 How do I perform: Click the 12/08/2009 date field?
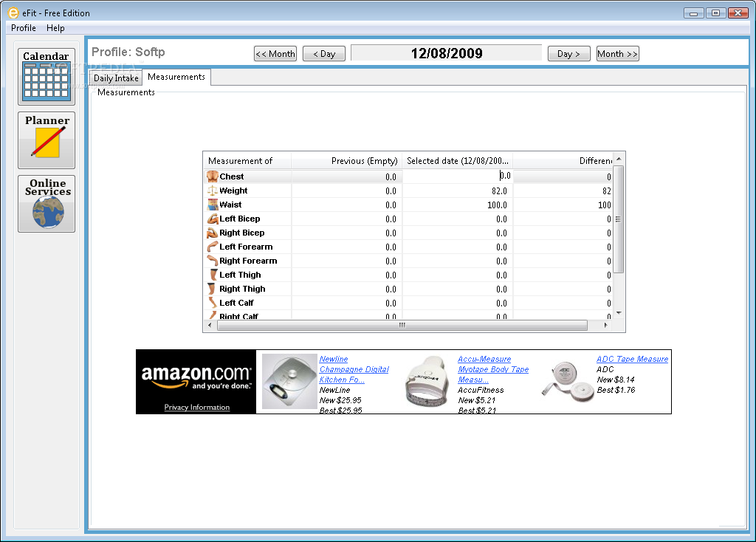tap(447, 53)
